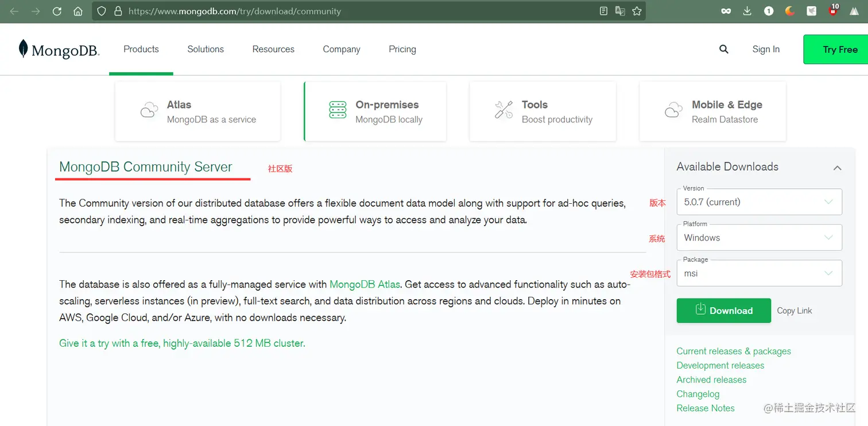Click the Copy Link text
This screenshot has width=868, height=426.
pos(795,311)
